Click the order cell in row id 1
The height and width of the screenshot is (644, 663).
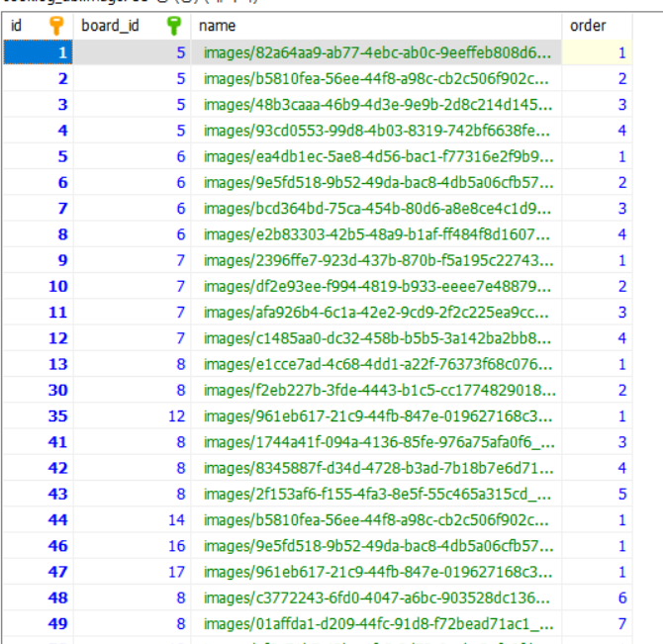pyautogui.click(x=597, y=52)
